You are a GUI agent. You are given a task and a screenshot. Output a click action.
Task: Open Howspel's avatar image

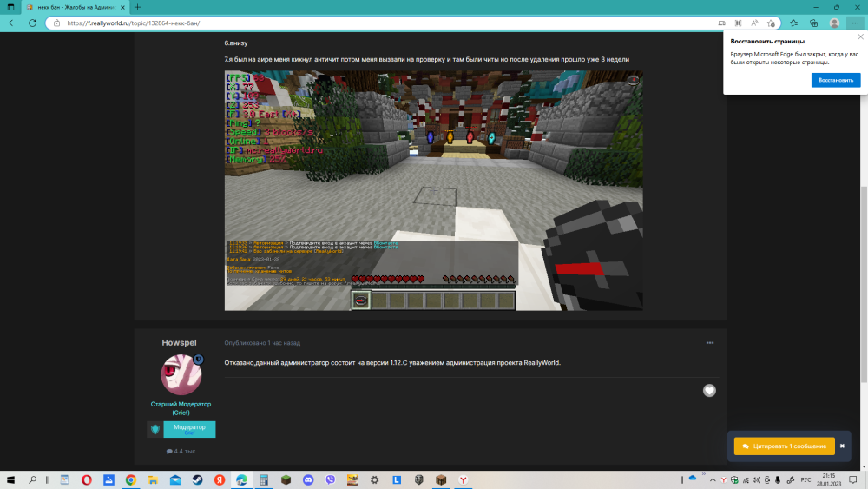[181, 374]
